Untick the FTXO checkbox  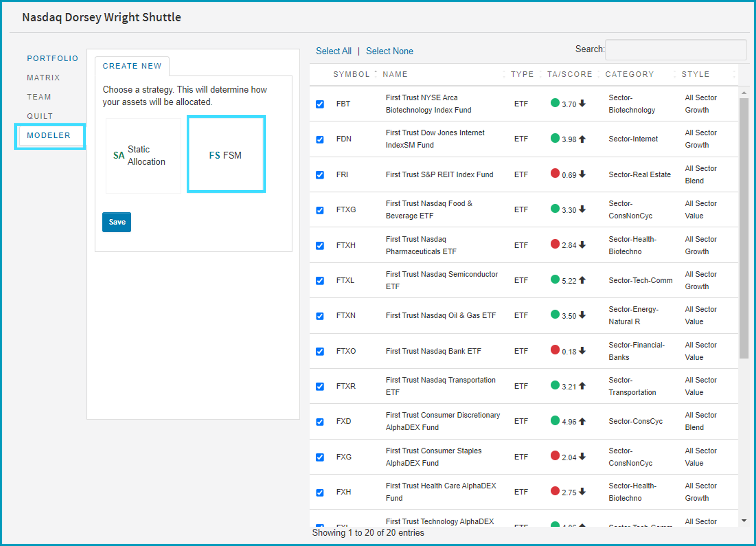coord(320,351)
